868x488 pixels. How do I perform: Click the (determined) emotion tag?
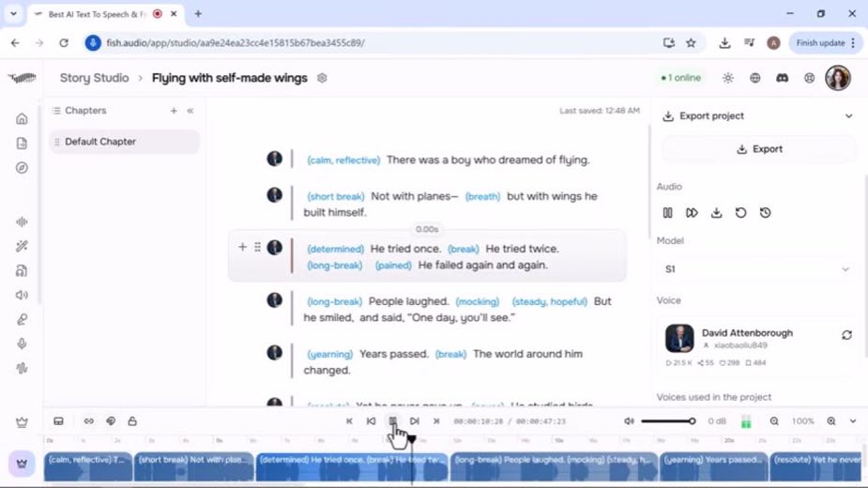335,250
